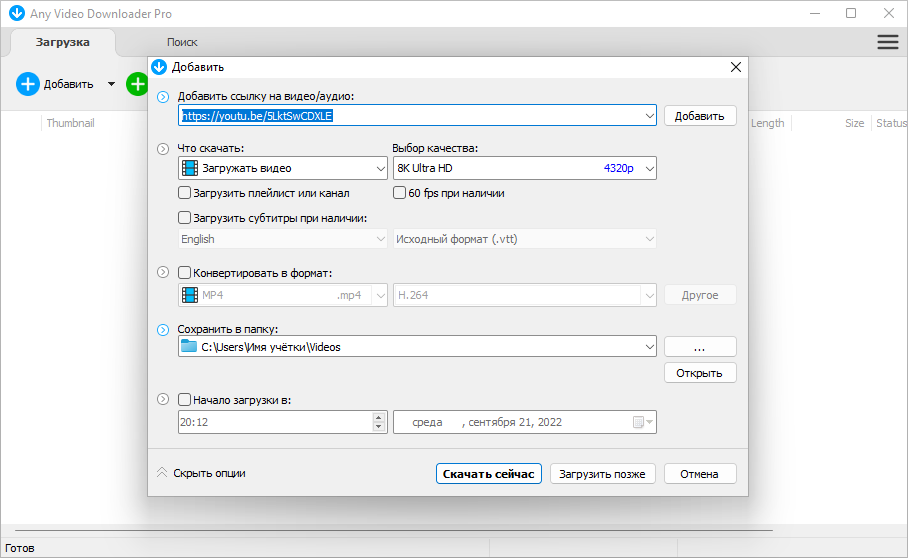Close the main application window
Viewport: 908px width, 558px height.
point(888,13)
